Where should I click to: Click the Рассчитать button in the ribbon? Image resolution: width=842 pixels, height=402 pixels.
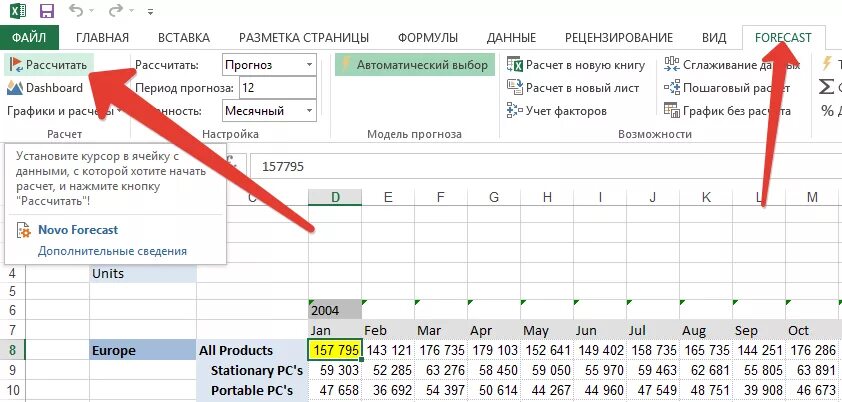click(x=48, y=65)
